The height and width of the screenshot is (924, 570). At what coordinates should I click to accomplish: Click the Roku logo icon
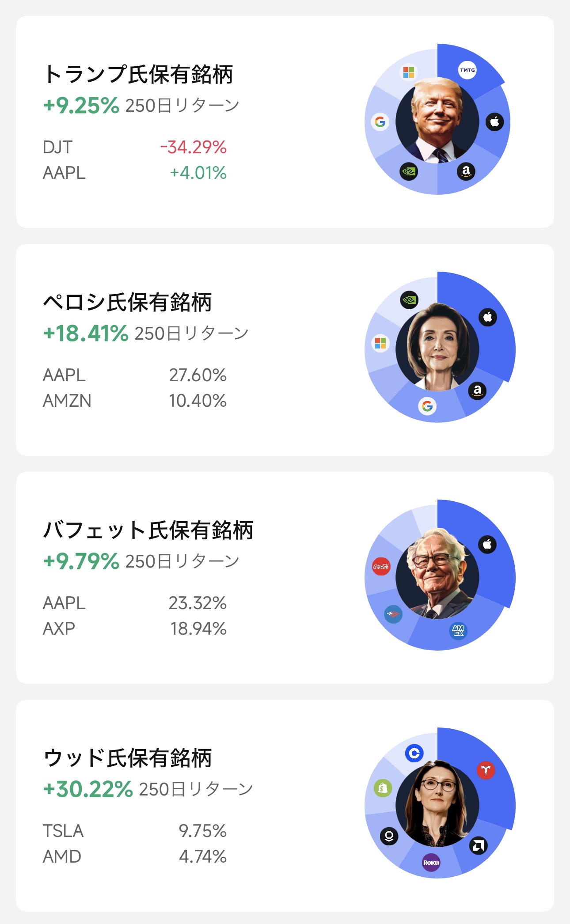[x=431, y=862]
